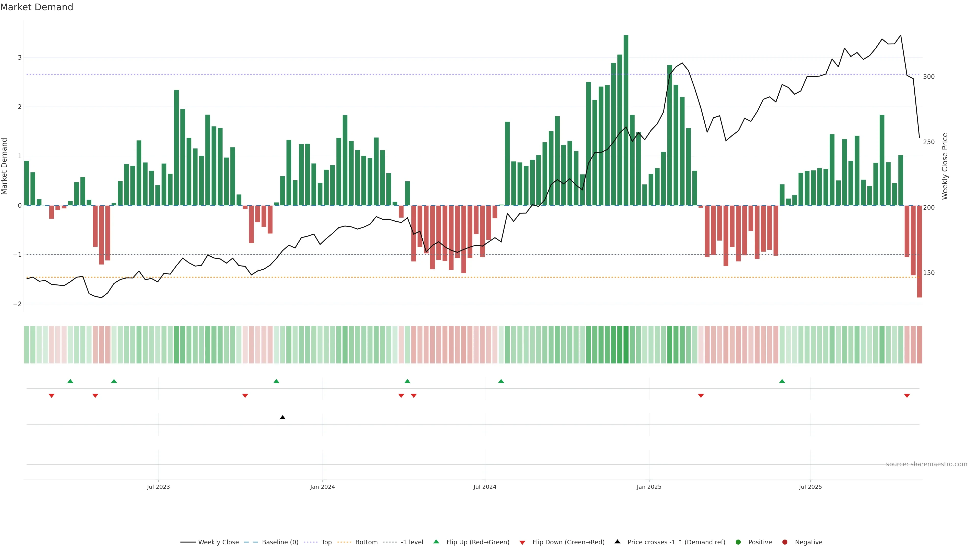Click the first green flip-up triangle marker
The image size is (980, 551).
click(70, 381)
